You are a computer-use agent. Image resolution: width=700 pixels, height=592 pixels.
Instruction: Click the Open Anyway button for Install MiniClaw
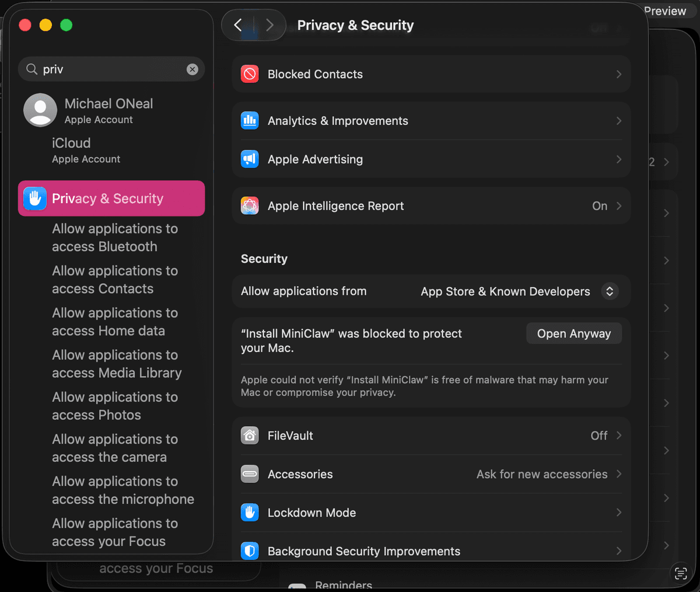click(x=573, y=333)
